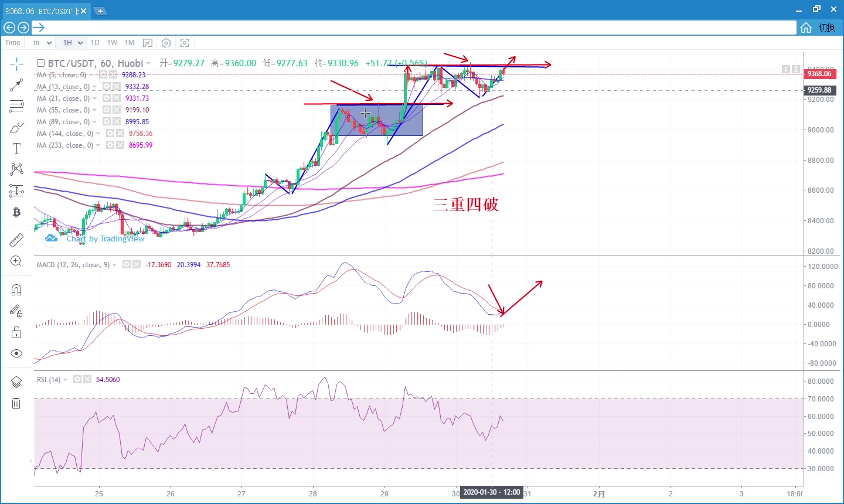Select the crosshair cursor tool
Screen dimensions: 844x504
click(x=16, y=63)
